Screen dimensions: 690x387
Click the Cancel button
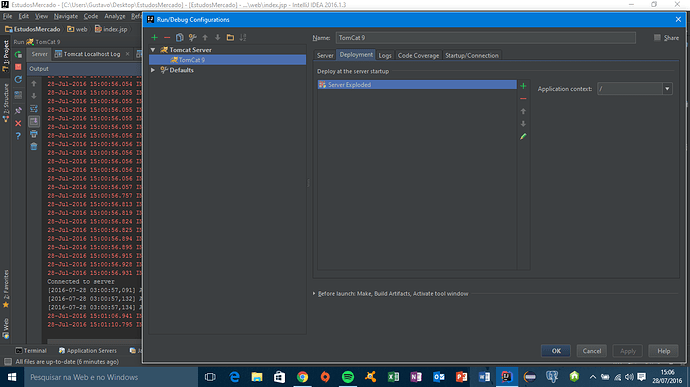(592, 351)
